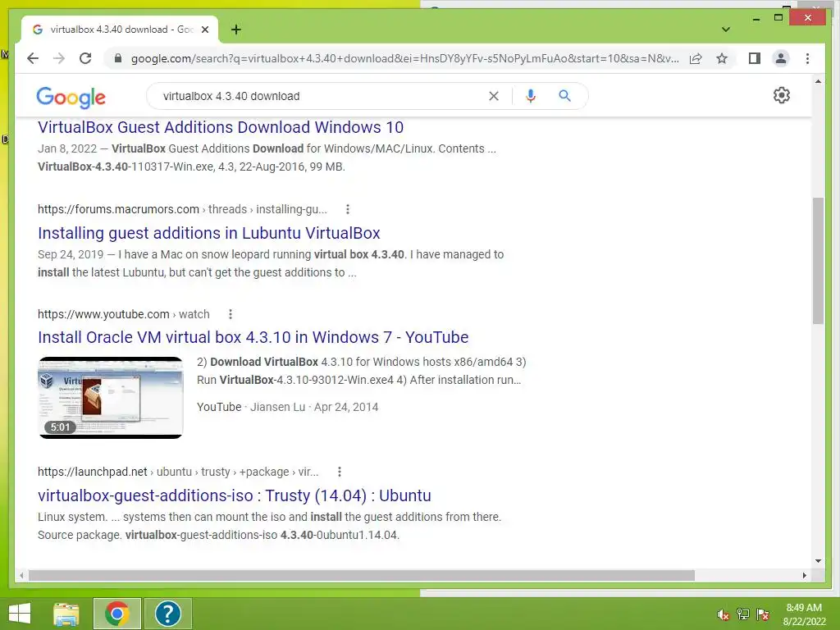840x630 pixels.
Task: Click the address bar URL
Action: pos(405,58)
